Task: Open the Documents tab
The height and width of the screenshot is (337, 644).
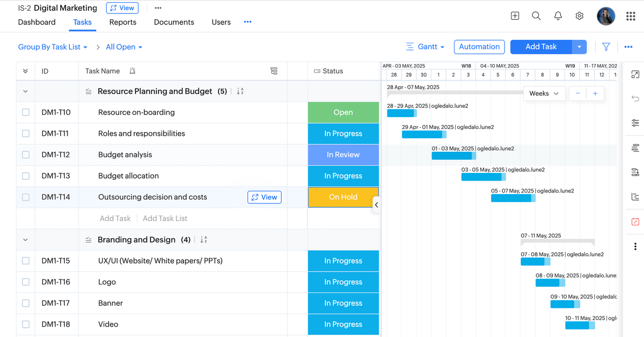Action: [x=174, y=23]
